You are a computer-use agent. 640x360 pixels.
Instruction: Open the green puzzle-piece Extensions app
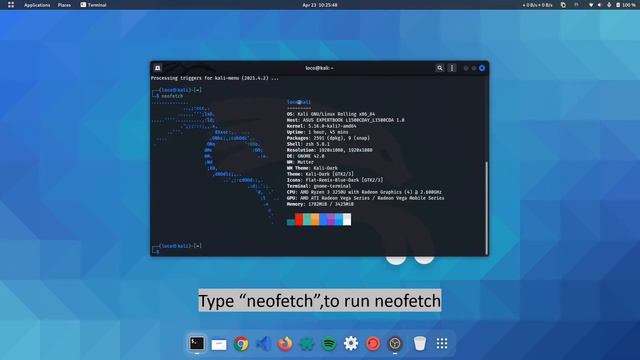(x=307, y=344)
